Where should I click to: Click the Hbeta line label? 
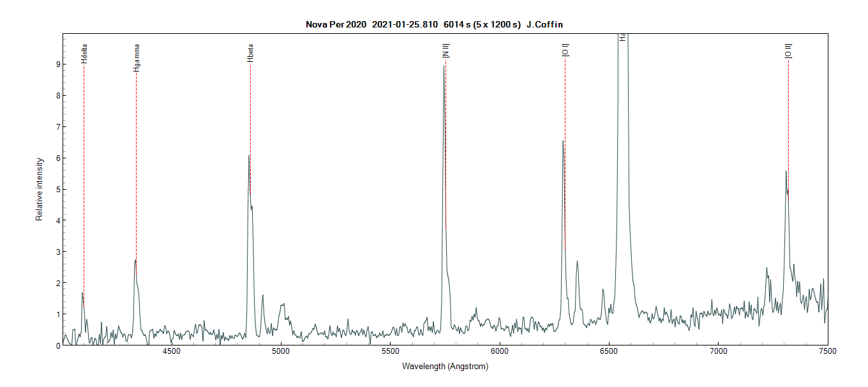point(250,52)
